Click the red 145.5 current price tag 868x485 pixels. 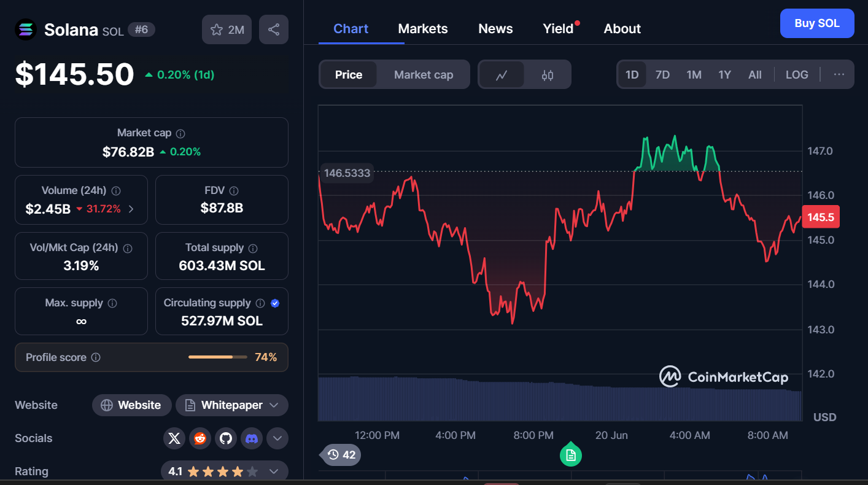click(x=821, y=217)
